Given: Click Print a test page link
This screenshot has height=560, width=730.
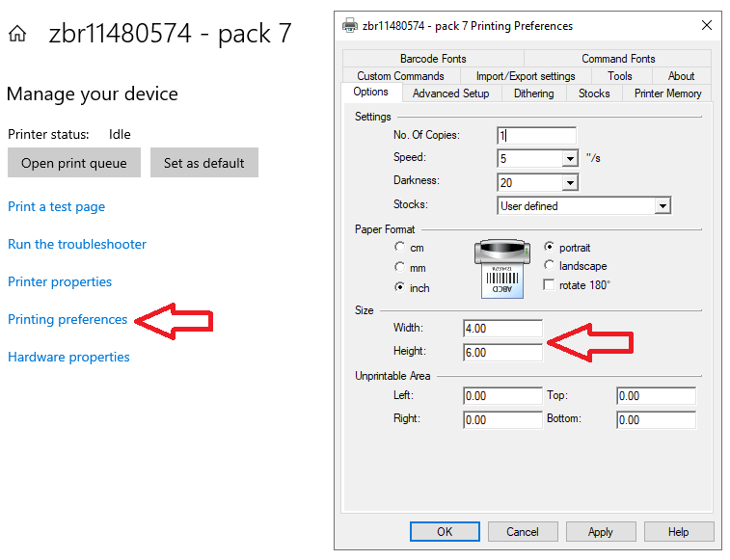Looking at the screenshot, I should point(56,206).
